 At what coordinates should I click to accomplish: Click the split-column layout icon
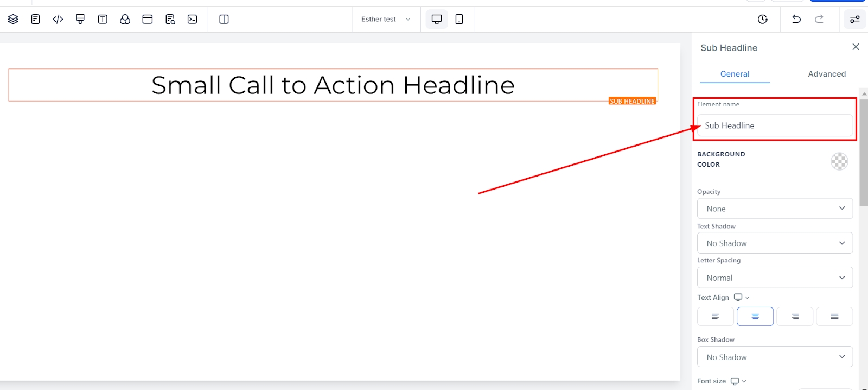(x=224, y=20)
